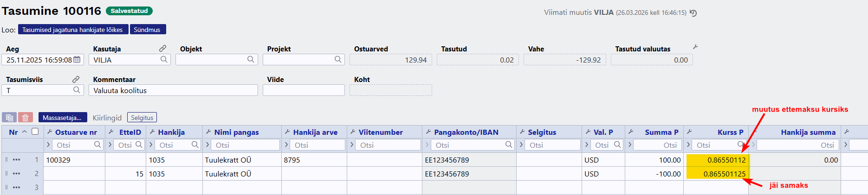
Task: Click the Selgitus quick link button
Action: coord(142,118)
